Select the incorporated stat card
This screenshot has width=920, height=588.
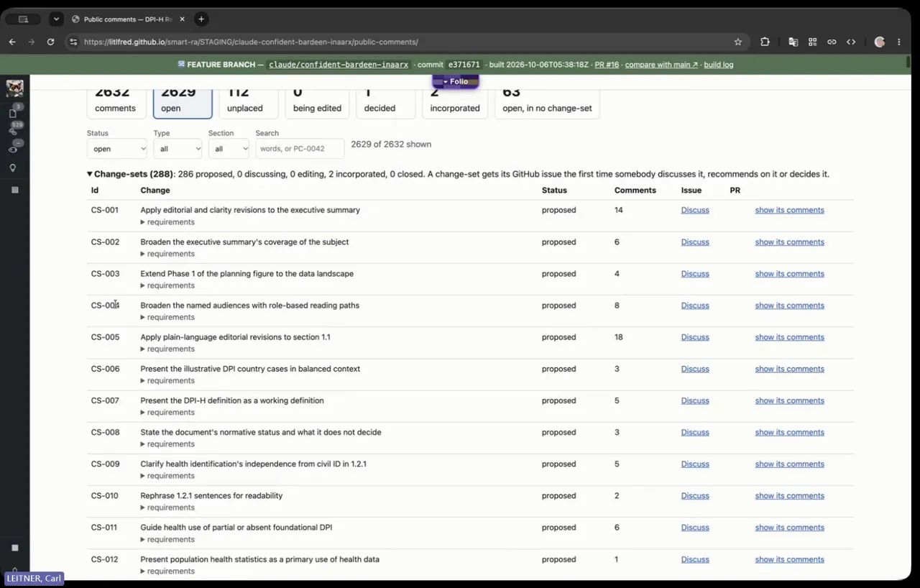pyautogui.click(x=455, y=101)
